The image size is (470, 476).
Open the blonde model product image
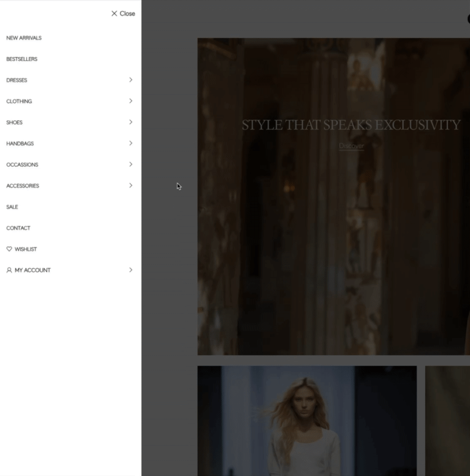tap(307, 421)
